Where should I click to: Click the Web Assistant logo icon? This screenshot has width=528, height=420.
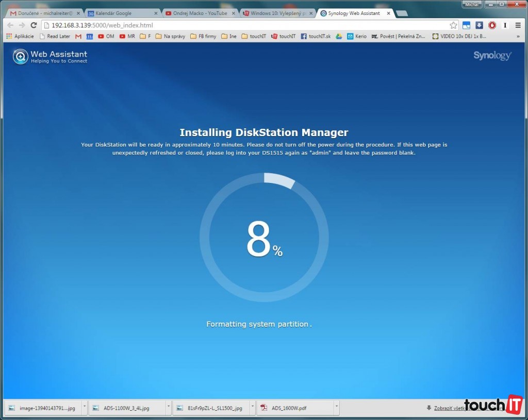pyautogui.click(x=20, y=56)
